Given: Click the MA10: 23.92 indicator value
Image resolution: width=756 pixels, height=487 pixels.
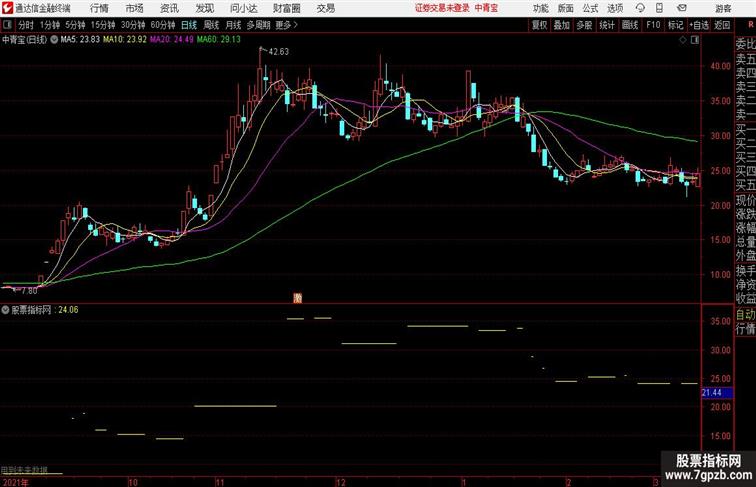Looking at the screenshot, I should click(124, 40).
